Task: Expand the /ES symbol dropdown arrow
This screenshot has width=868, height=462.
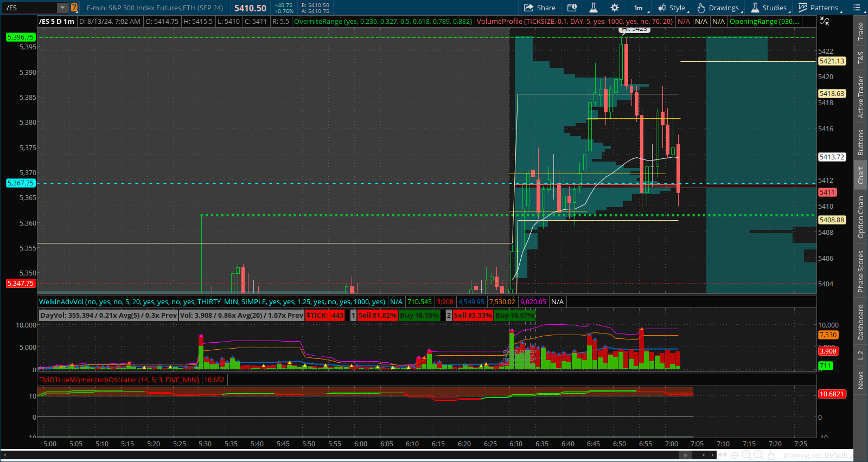Action: (x=62, y=8)
